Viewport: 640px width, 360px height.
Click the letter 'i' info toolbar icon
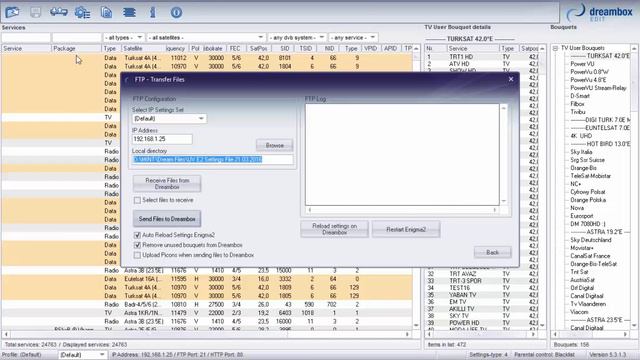(153, 12)
